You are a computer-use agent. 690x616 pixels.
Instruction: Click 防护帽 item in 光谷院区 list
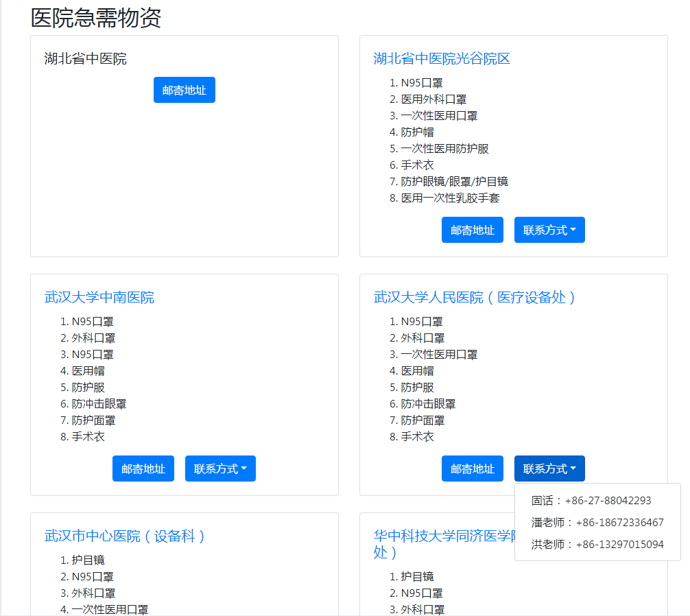(417, 132)
